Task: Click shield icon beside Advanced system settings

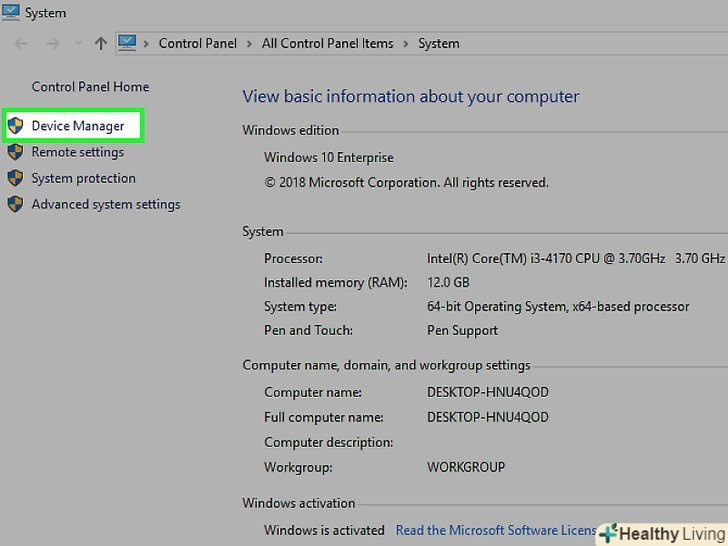Action: tap(15, 204)
